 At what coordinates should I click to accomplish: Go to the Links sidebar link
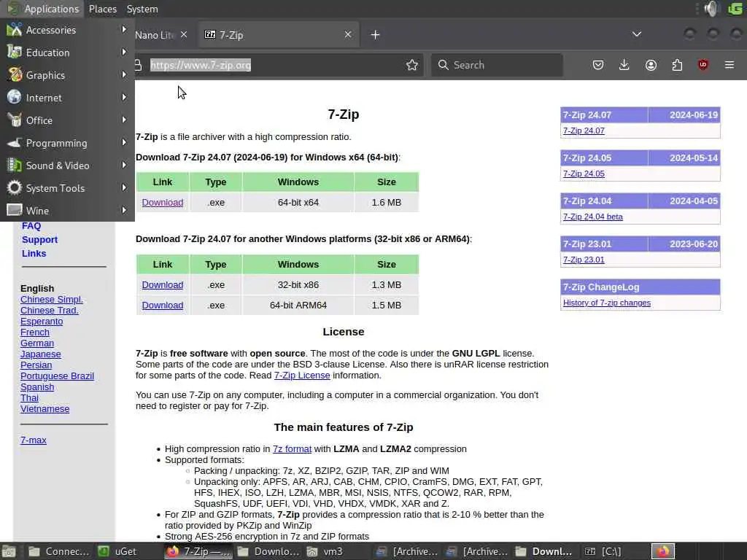click(34, 253)
